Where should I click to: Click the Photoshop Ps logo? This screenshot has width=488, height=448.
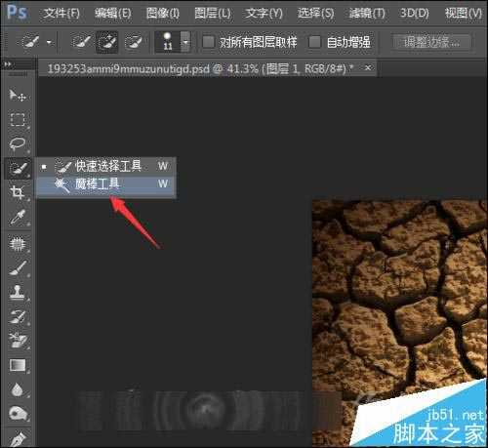point(17,13)
